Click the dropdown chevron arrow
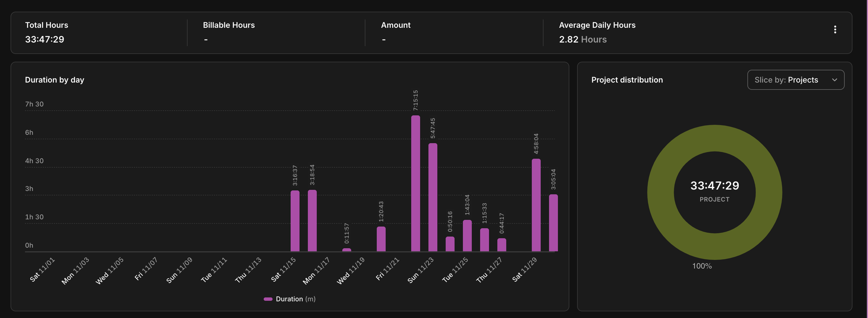Image resolution: width=868 pixels, height=318 pixels. [x=834, y=80]
